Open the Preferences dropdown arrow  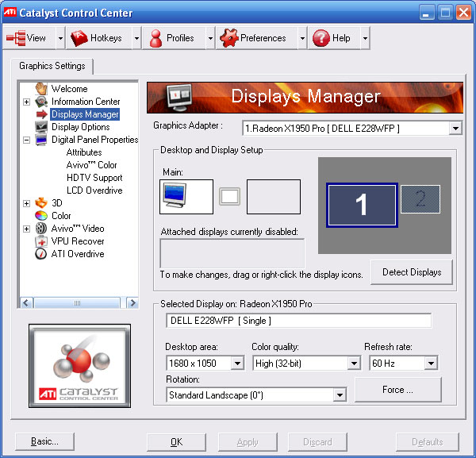302,38
